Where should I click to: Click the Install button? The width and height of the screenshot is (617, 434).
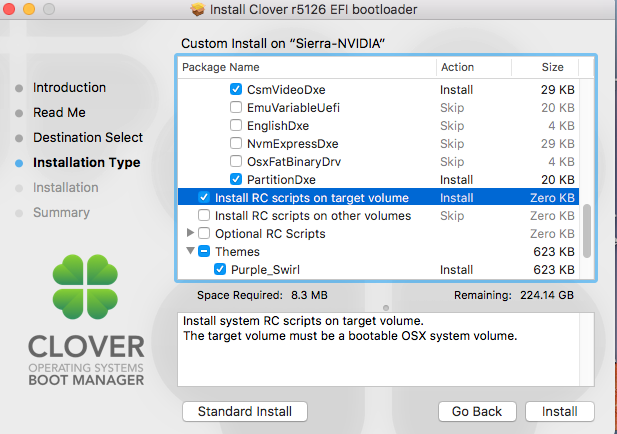560,412
